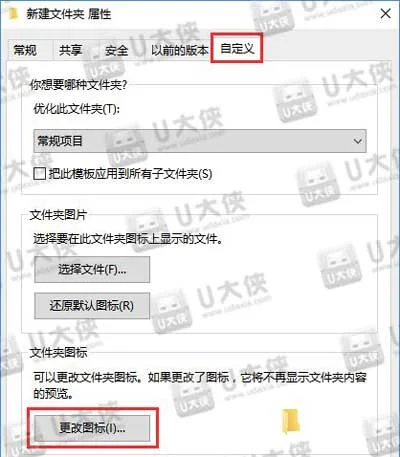This screenshot has height=457, width=400.
Task: Expand the folder type dropdown chevron arrow
Action: point(357,141)
